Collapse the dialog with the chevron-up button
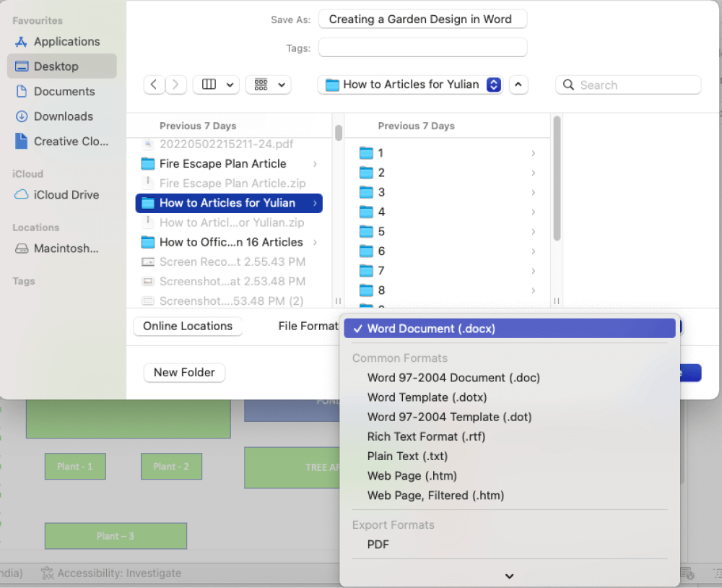Viewport: 722px width, 588px height. pyautogui.click(x=518, y=85)
